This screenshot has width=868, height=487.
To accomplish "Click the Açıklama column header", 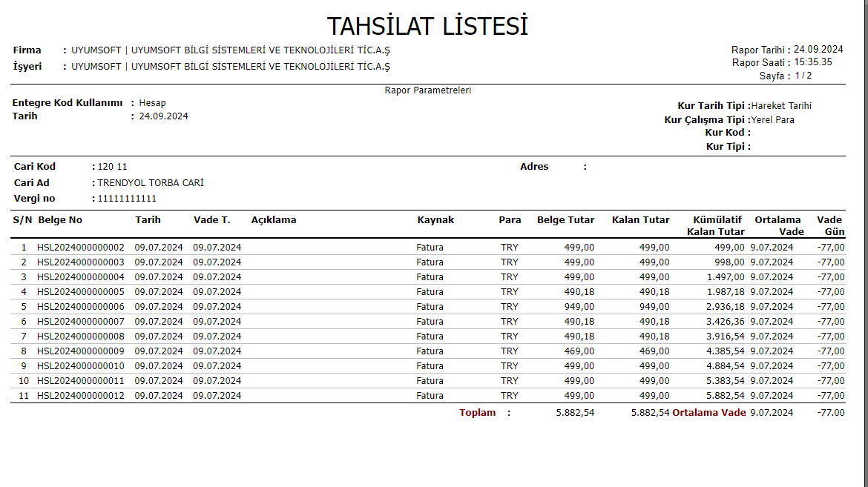I will tap(274, 219).
